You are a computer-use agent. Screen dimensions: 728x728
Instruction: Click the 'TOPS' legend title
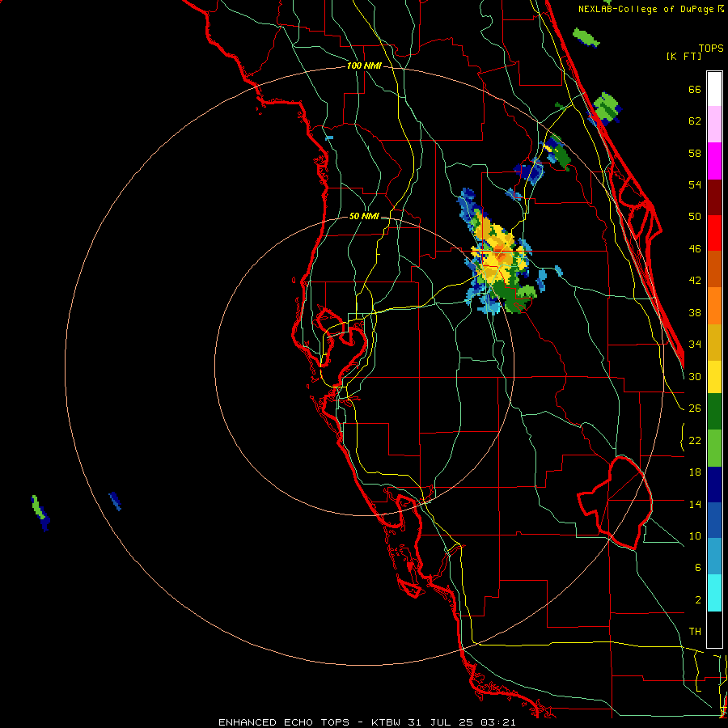711,48
